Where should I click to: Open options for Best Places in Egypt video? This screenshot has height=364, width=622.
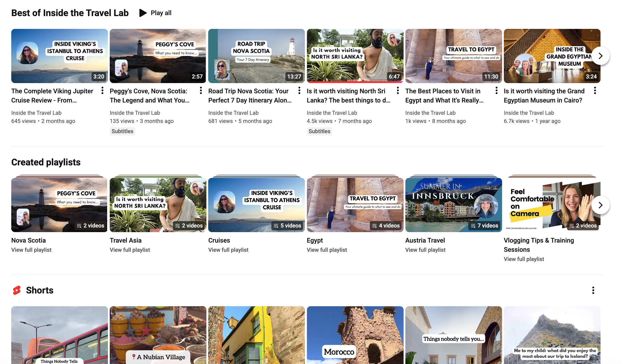point(496,90)
